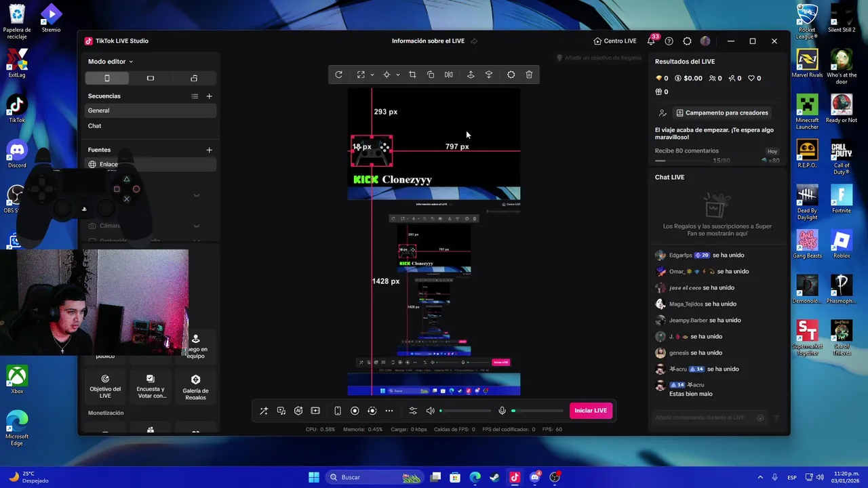Click Edgarfps in the chat list
868x488 pixels.
click(x=681, y=256)
